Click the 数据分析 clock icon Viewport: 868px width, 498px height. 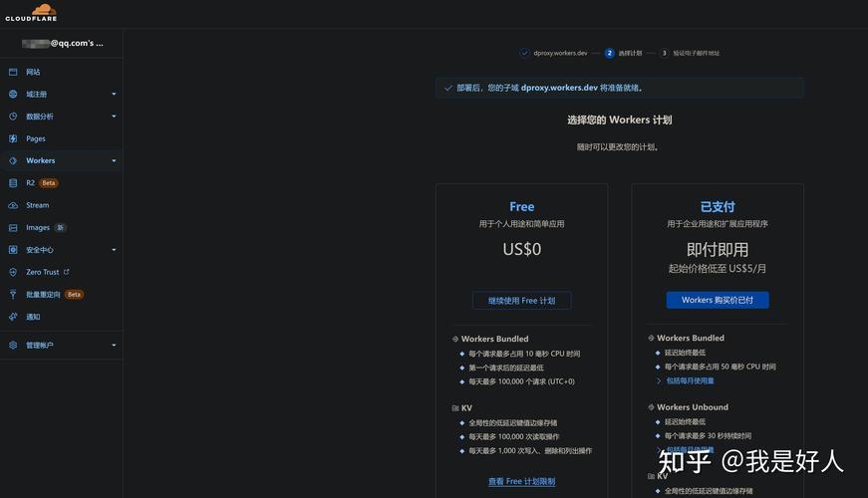pyautogui.click(x=13, y=117)
